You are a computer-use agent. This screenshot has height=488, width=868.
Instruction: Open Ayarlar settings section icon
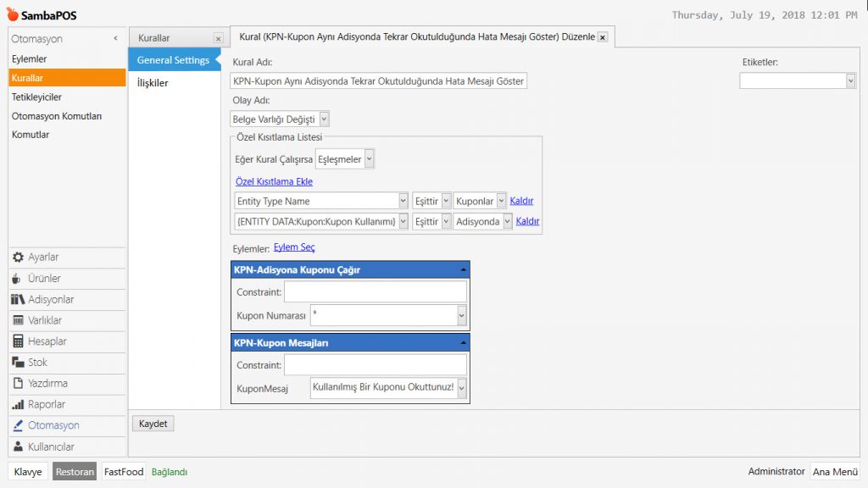point(18,258)
